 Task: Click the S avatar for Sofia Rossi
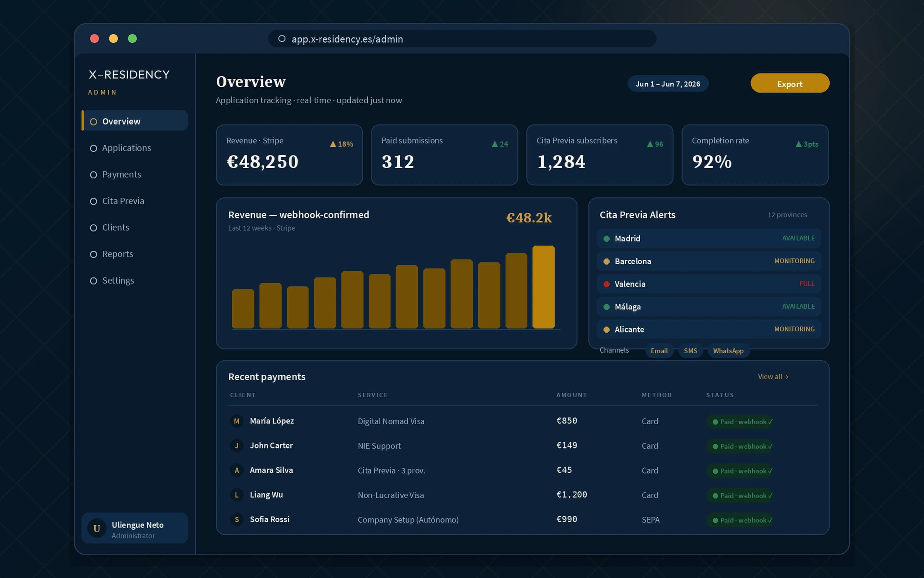coord(237,520)
